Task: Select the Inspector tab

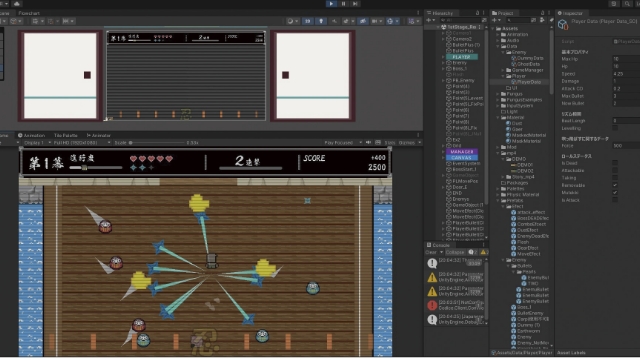Action: coord(571,13)
